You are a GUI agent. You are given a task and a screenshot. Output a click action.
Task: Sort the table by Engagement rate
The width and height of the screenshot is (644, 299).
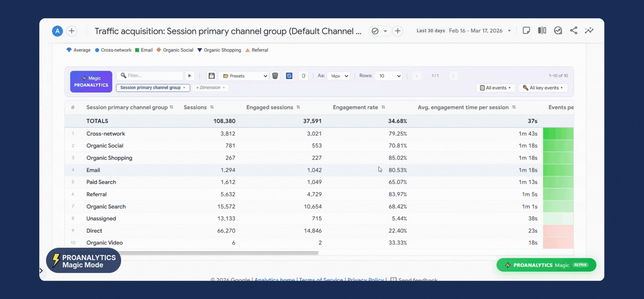coord(359,107)
